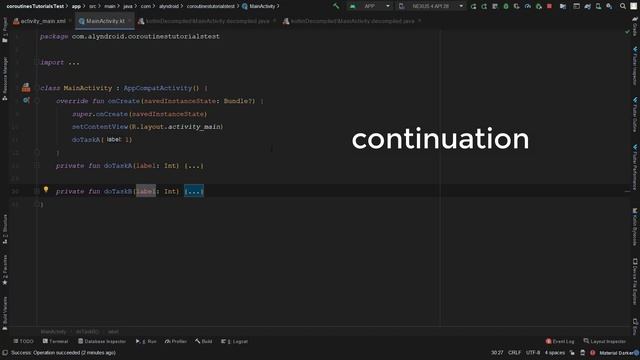Open the Flutter Performance side panel
The width and height of the screenshot is (640, 360).
[x=635, y=167]
